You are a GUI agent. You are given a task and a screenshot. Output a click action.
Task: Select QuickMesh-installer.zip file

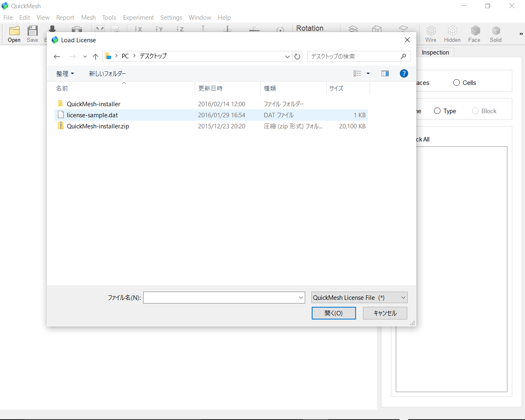click(211, 126)
